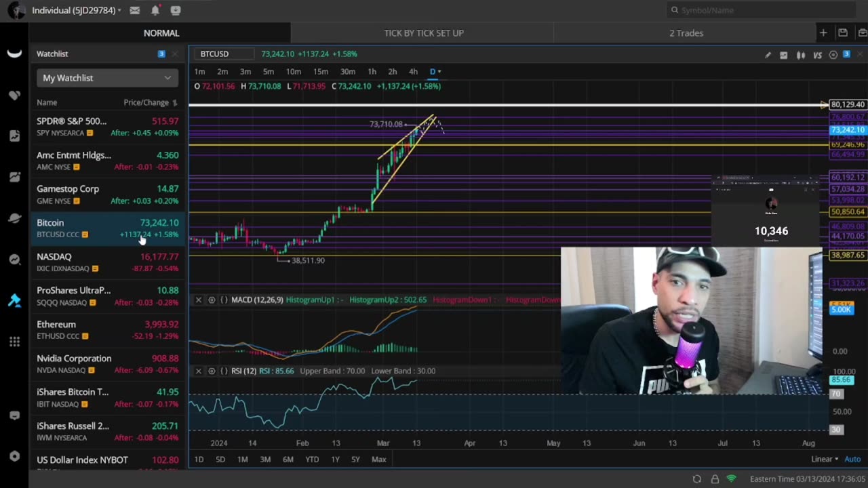868x488 pixels.
Task: Set chart range to YTD
Action: coord(312,460)
